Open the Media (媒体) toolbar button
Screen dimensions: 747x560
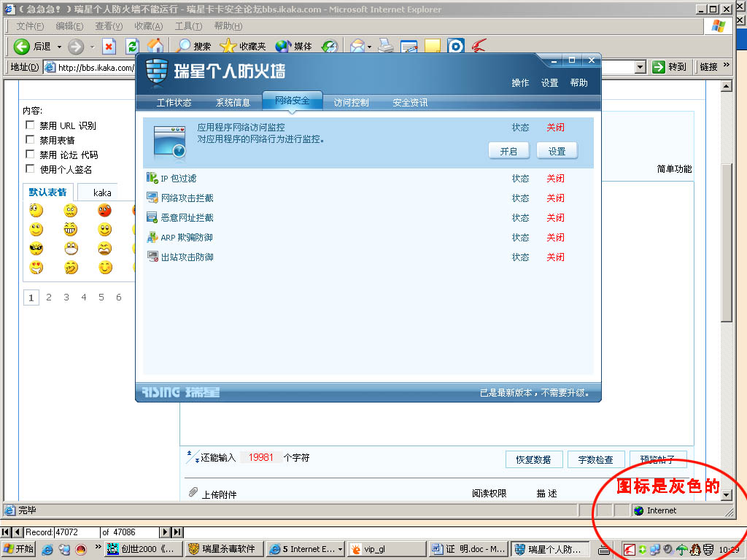[294, 46]
